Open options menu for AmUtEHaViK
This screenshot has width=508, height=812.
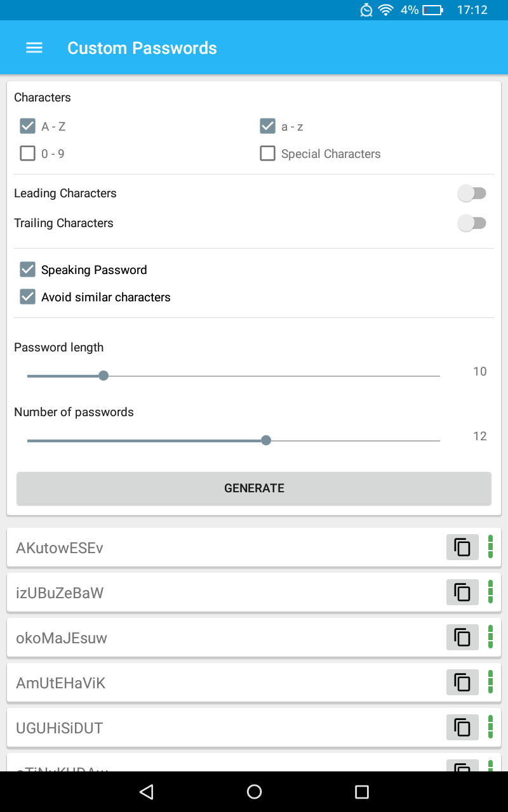(x=491, y=682)
